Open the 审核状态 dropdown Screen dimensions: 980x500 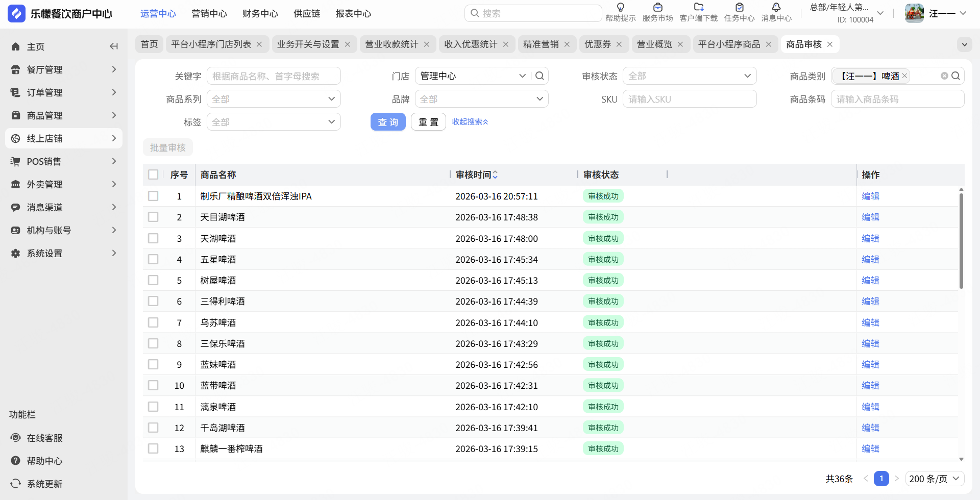[x=689, y=76]
